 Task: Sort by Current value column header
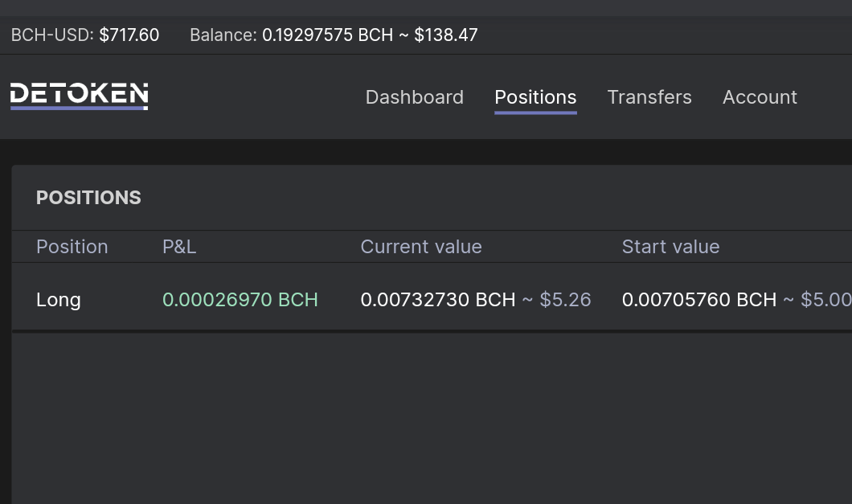(421, 247)
